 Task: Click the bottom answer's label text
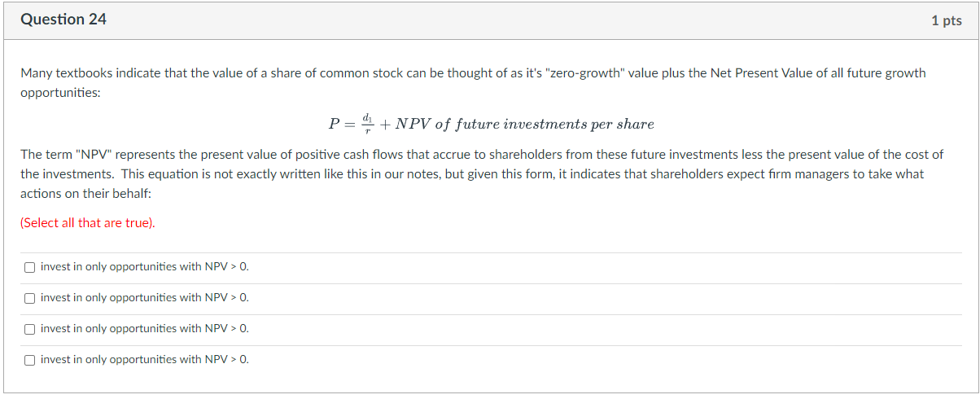tap(145, 360)
